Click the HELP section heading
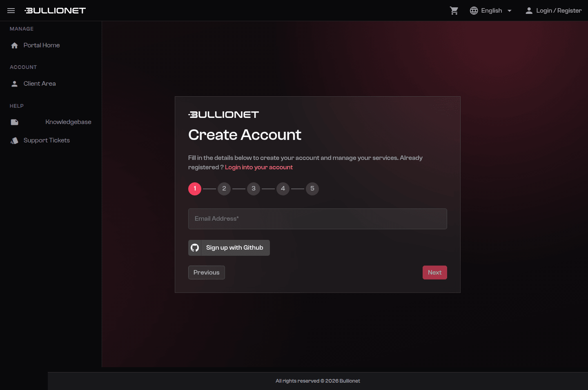 pyautogui.click(x=17, y=106)
